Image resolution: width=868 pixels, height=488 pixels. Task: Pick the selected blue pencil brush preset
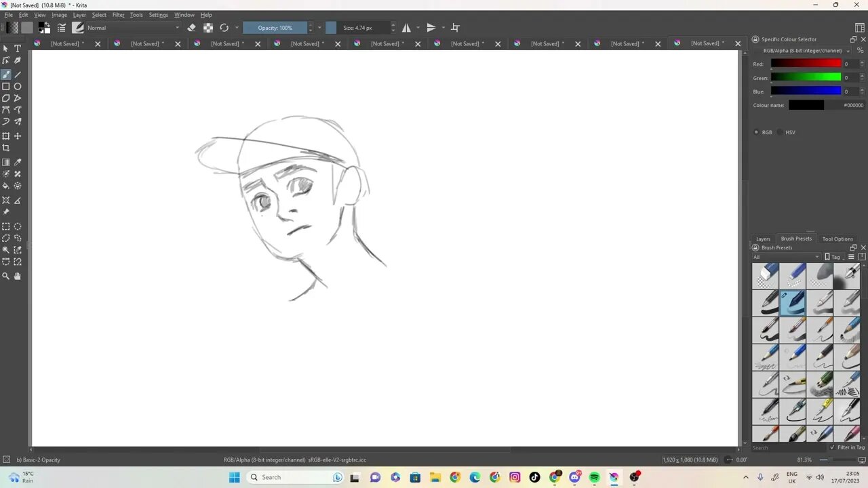pos(793,303)
